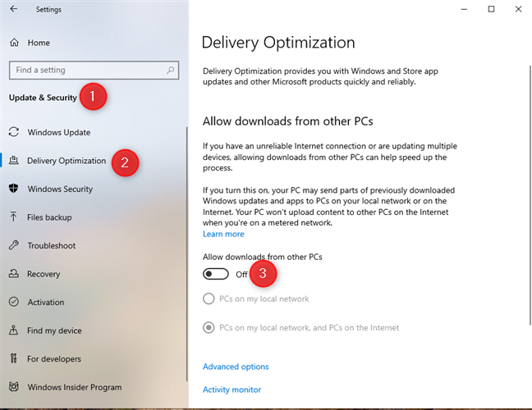Viewport: 532px width, 410px height.
Task: Click the Files backup arrow icon
Action: 14,216
